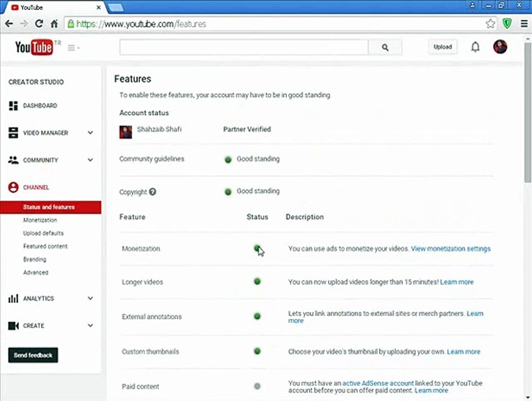
Task: Click the scrollbar down arrow
Action: tap(528, 397)
